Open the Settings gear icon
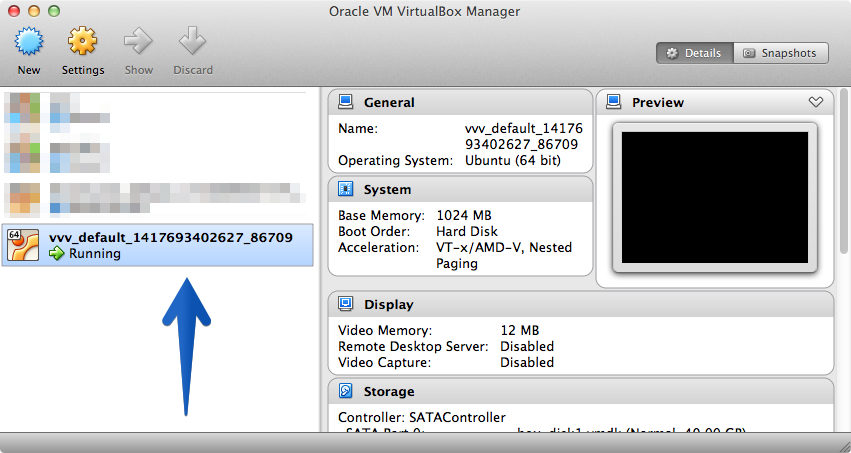 coord(82,41)
